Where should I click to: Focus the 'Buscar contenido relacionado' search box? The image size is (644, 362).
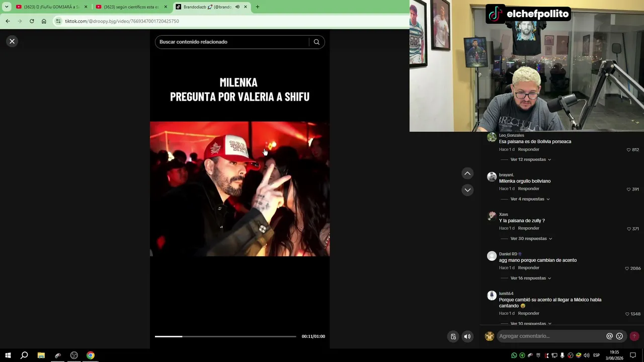click(232, 42)
